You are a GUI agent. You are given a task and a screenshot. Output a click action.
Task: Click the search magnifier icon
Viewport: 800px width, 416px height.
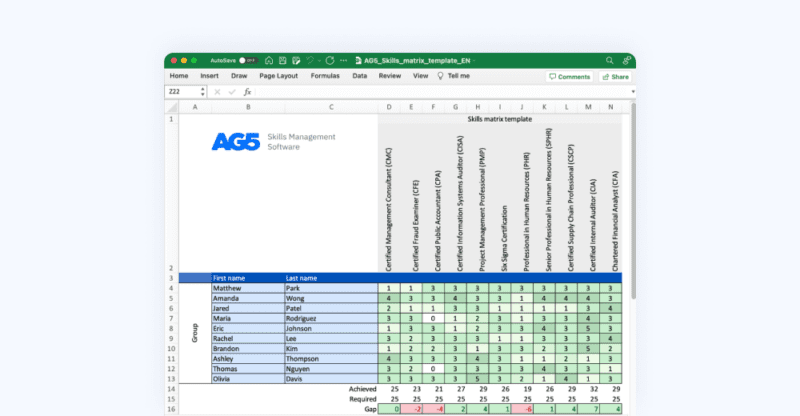610,60
